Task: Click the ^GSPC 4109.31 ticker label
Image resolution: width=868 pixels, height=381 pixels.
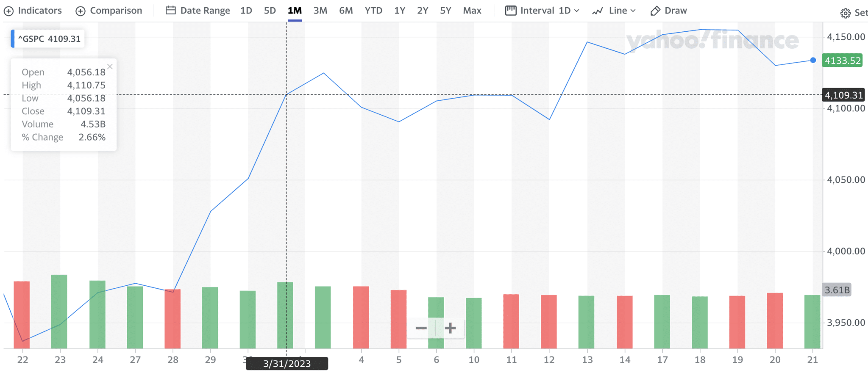Action: coord(49,39)
